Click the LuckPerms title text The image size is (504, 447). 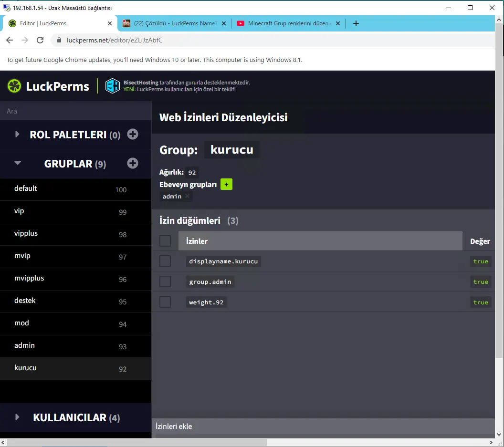tap(58, 86)
